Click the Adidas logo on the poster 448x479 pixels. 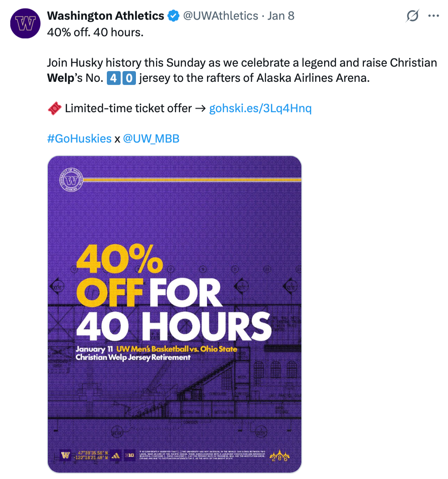115,456
